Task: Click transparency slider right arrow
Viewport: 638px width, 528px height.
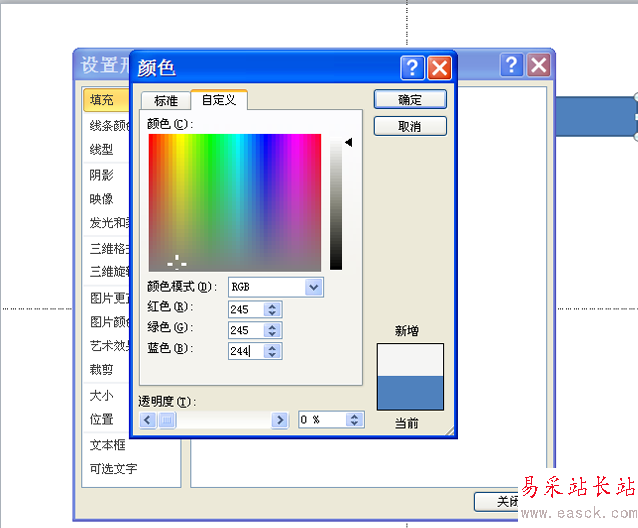Action: click(280, 420)
